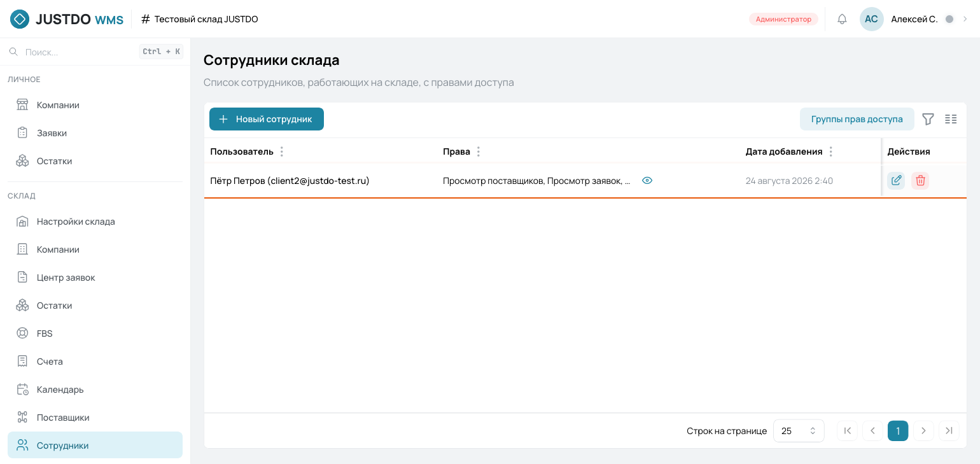This screenshot has width=980, height=464.
Task: Delete employee Пётр Петров with trash icon
Action: (920, 181)
